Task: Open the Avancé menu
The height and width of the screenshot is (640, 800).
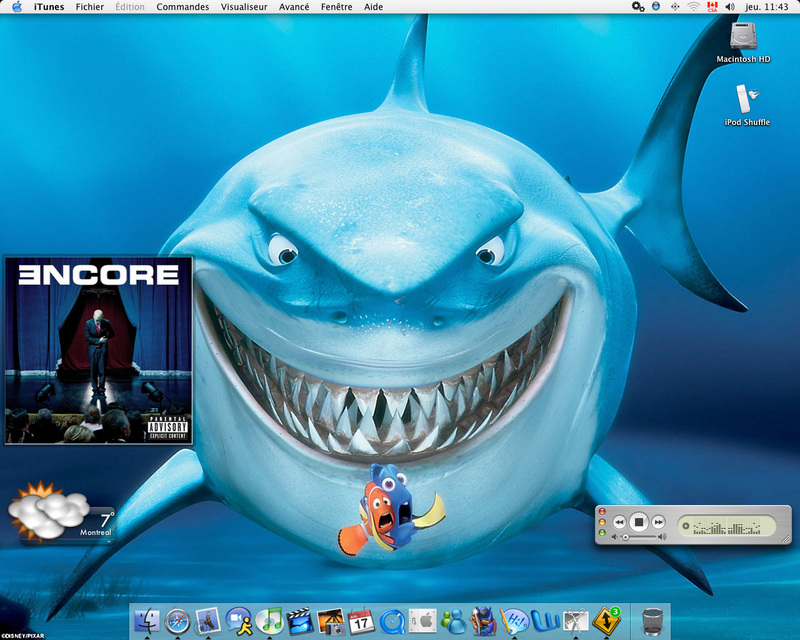Action: click(x=294, y=7)
